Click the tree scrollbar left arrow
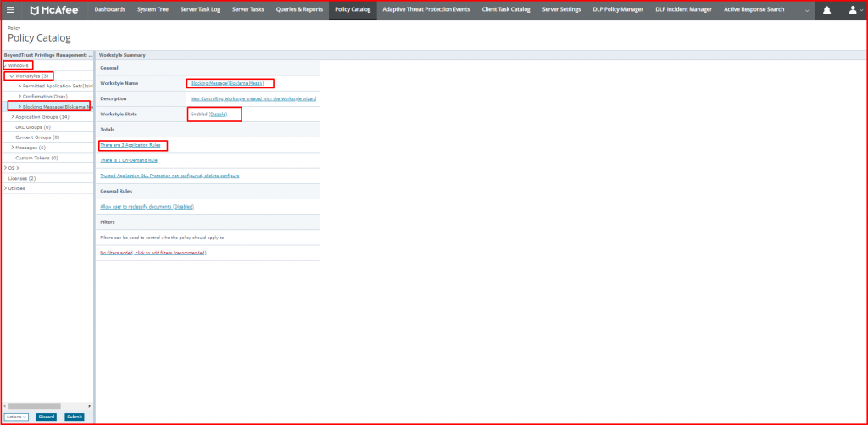The width and height of the screenshot is (868, 425). pyautogui.click(x=4, y=406)
